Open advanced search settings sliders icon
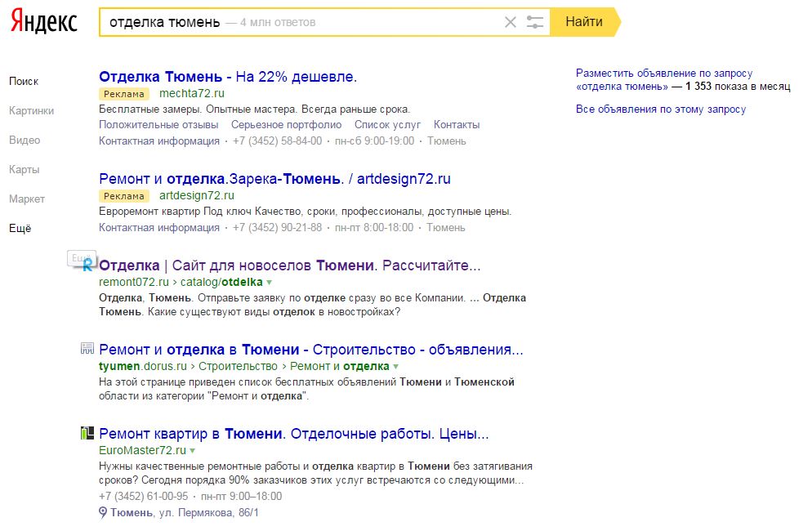The height and width of the screenshot is (531, 812). (534, 22)
